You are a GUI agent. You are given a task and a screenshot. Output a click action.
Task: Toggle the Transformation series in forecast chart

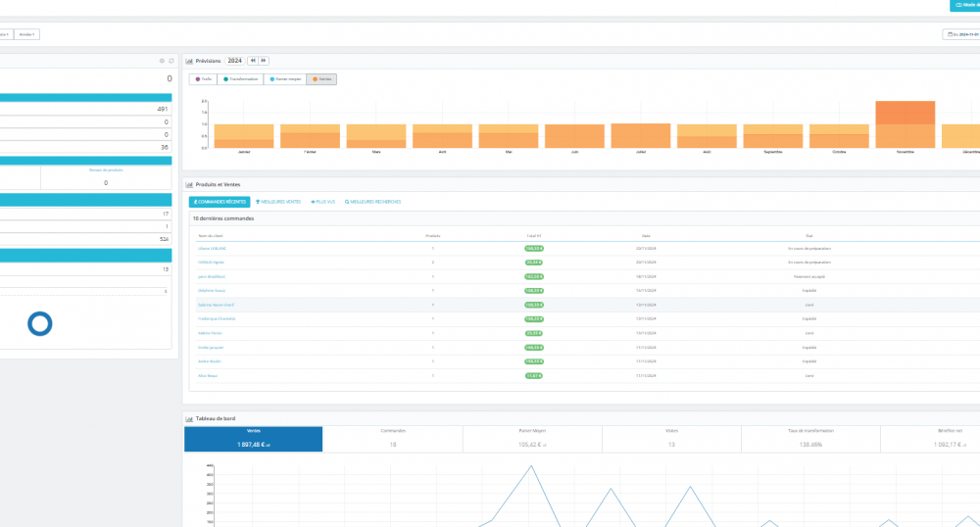point(240,79)
